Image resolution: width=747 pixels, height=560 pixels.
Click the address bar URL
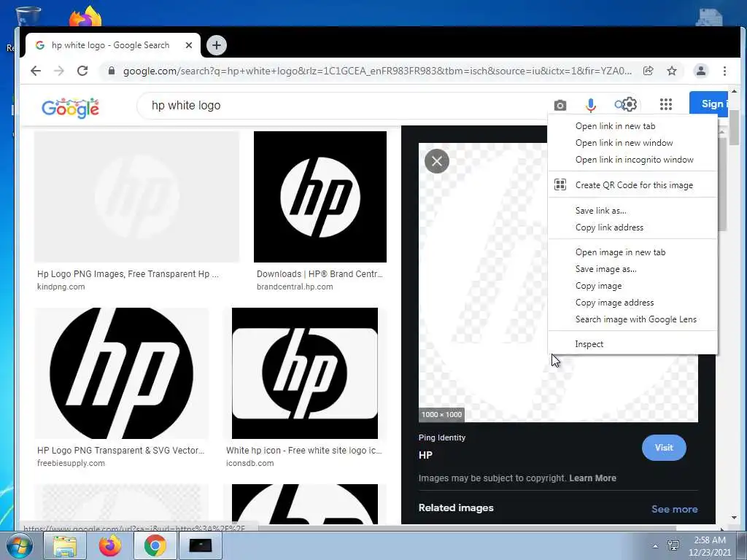click(x=377, y=71)
